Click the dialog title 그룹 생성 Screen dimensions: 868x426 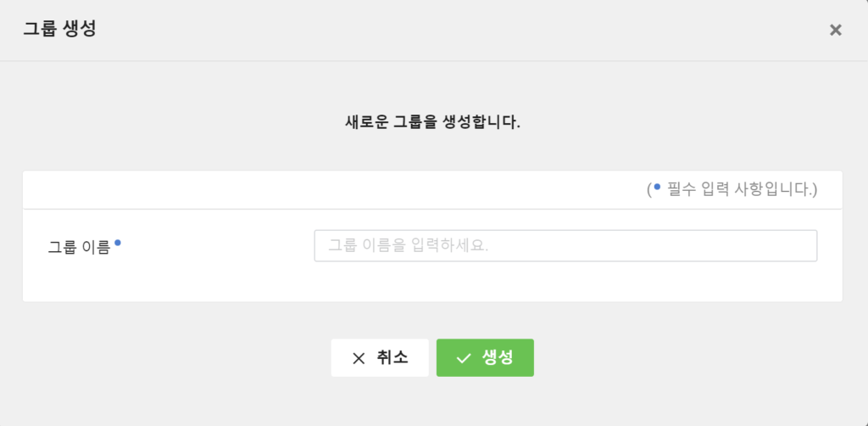(59, 29)
